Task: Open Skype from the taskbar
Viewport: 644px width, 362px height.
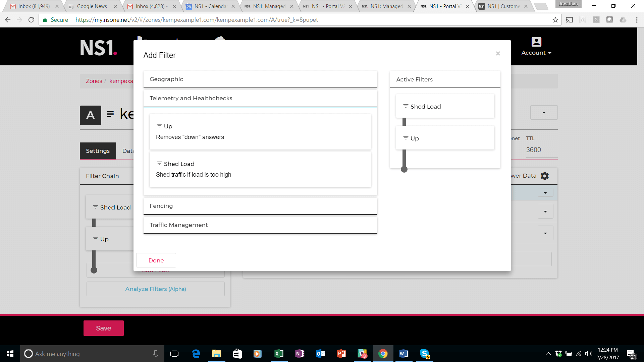Action: 425,354
